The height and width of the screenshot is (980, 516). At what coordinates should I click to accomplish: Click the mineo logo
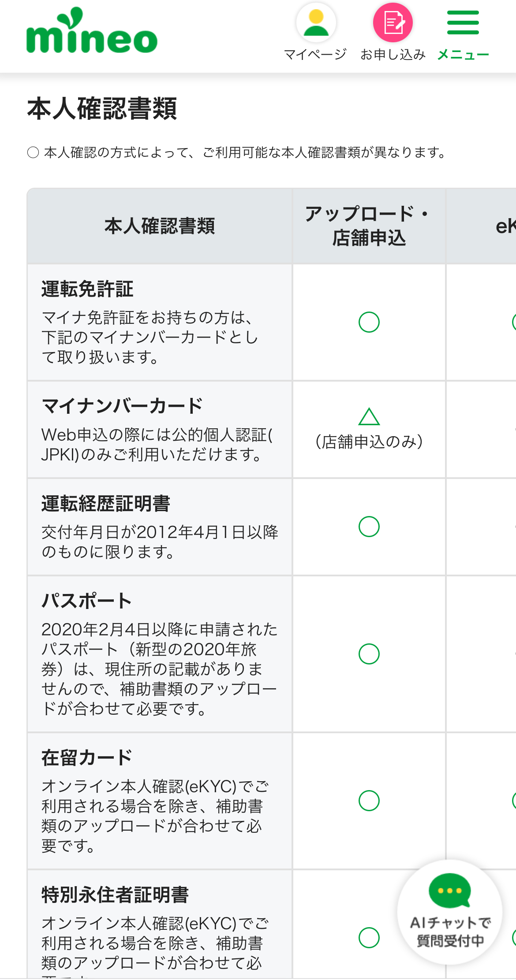coord(92,32)
